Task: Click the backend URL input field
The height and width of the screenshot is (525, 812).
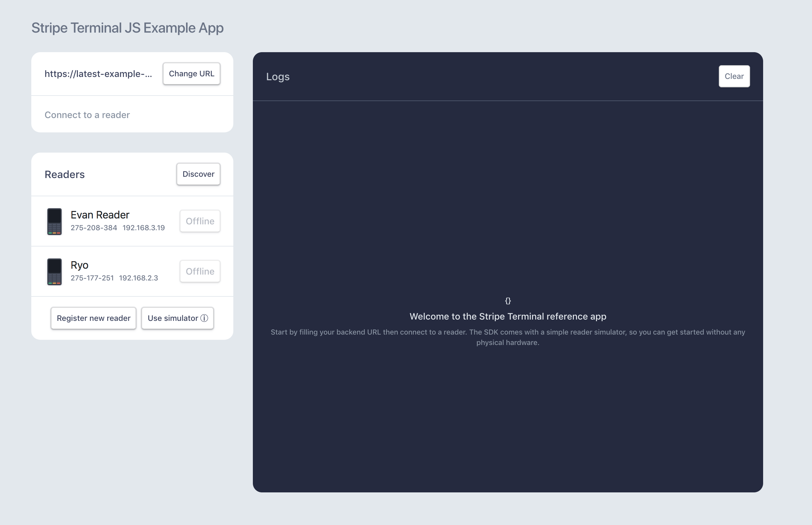Action: pyautogui.click(x=98, y=73)
